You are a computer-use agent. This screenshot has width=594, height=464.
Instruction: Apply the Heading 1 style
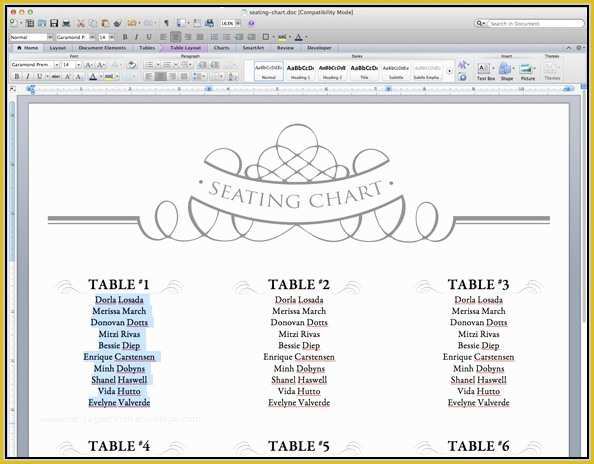click(x=300, y=71)
